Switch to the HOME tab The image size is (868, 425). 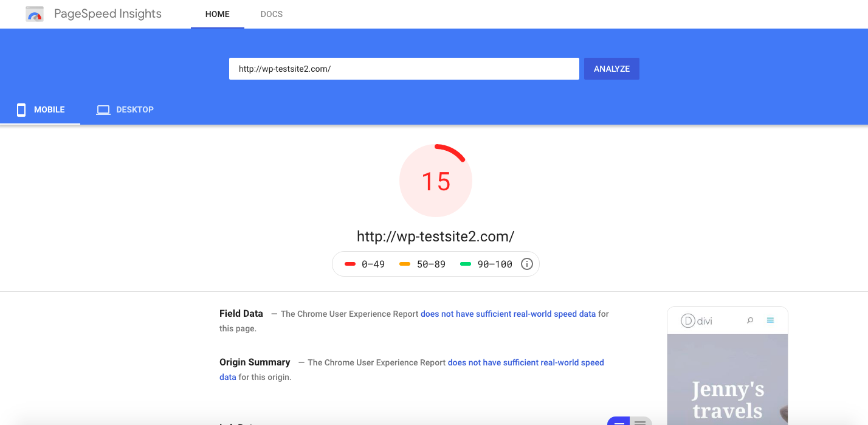click(x=217, y=14)
